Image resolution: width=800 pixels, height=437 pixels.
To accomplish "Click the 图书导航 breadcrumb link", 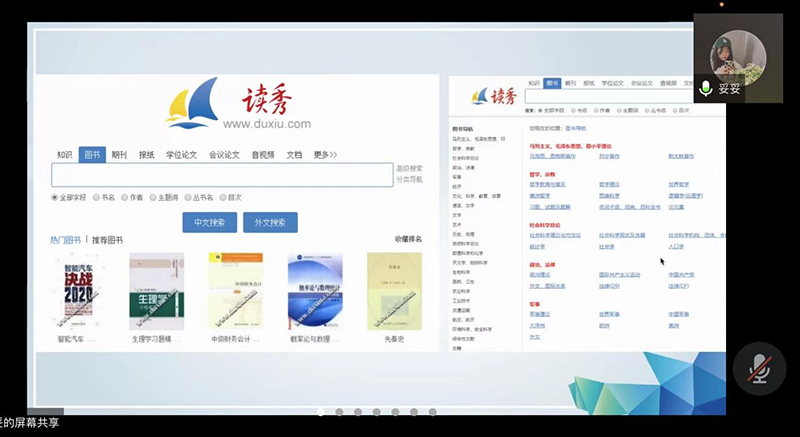I will (x=576, y=128).
